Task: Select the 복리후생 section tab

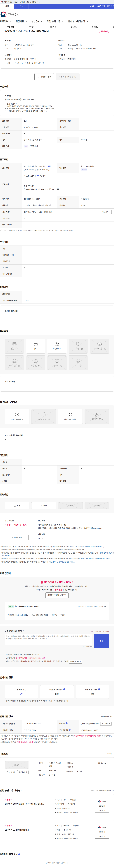Action: pos(74,27)
